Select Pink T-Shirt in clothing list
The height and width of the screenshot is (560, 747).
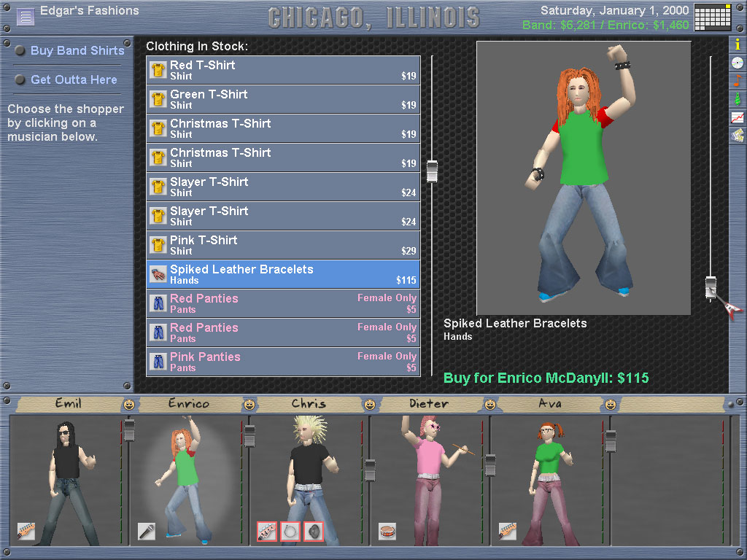283,245
